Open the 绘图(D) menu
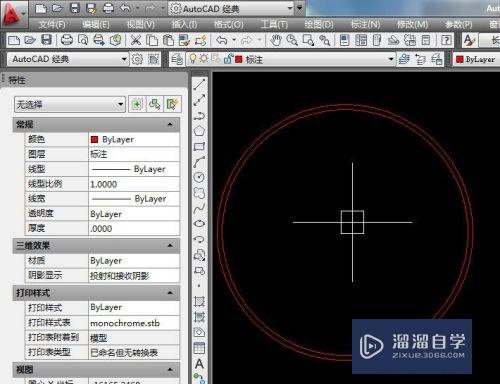Viewport: 500px width, 384px height. tap(319, 24)
